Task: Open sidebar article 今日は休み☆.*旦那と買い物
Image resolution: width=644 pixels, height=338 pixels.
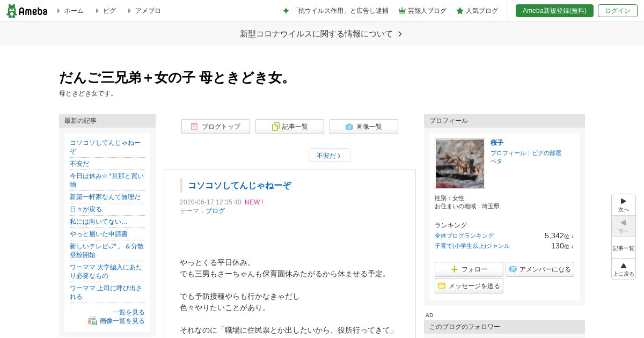Action: click(107, 180)
